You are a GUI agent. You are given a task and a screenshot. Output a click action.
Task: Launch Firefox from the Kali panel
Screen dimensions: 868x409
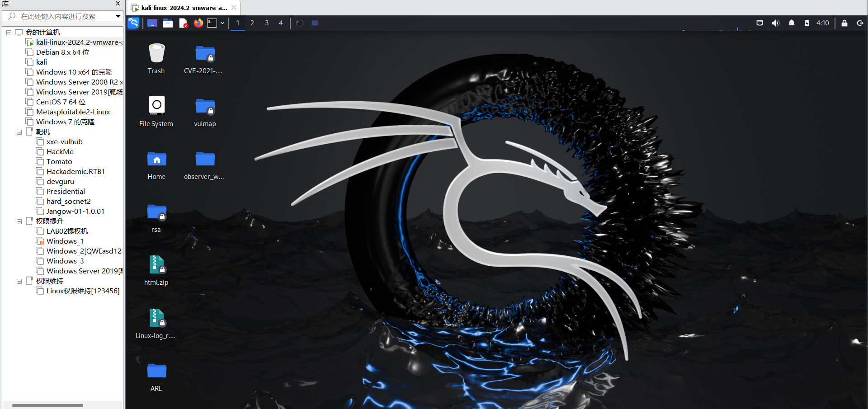pos(198,23)
